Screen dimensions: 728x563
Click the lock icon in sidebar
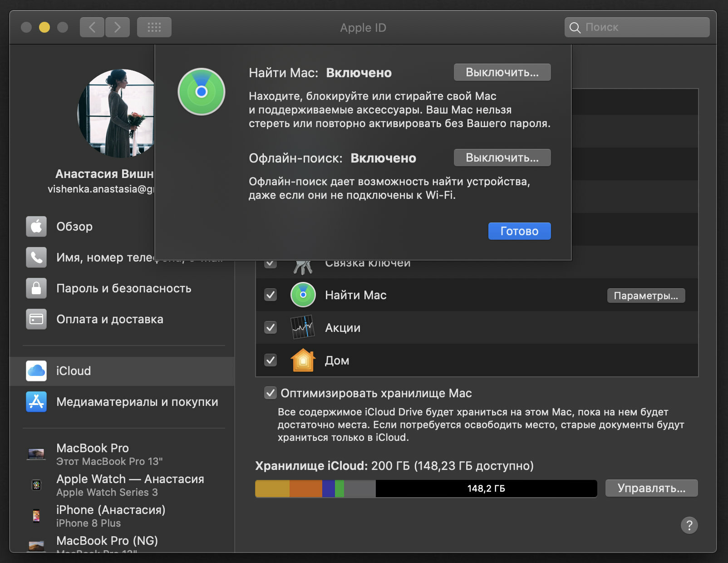coord(36,288)
